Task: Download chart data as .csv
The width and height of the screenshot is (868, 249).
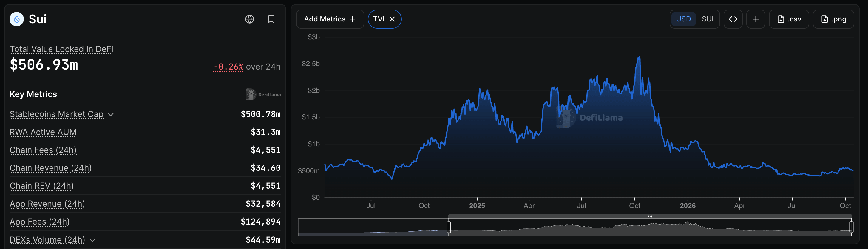Action: click(789, 19)
